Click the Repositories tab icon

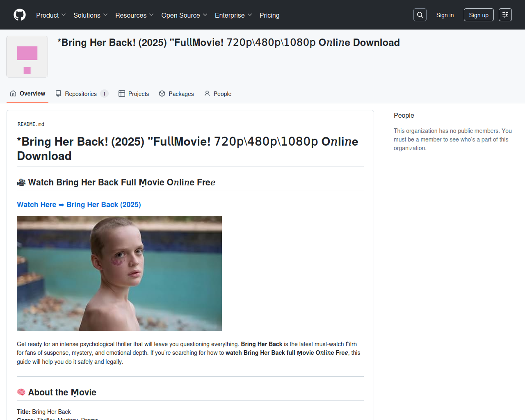pyautogui.click(x=58, y=94)
